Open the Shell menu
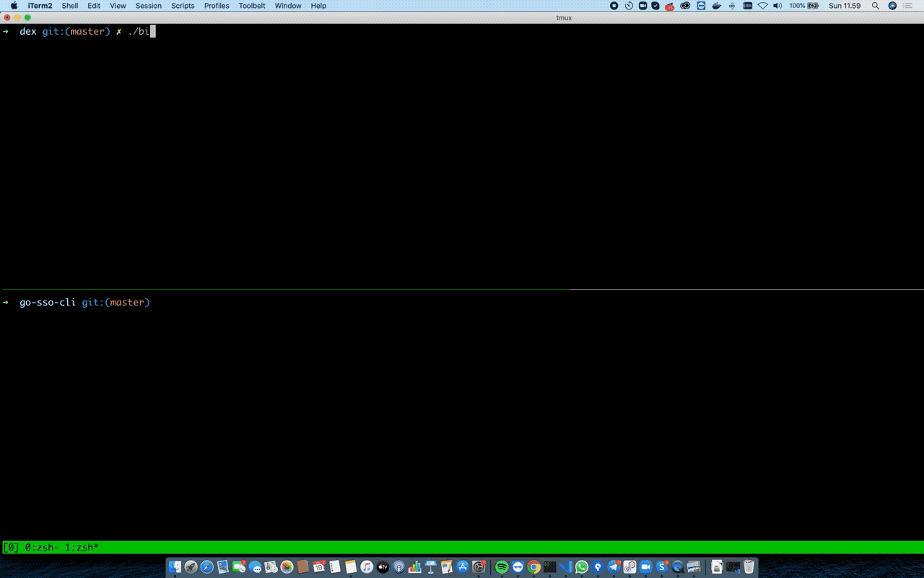Viewport: 924px width, 578px height. 70,6
